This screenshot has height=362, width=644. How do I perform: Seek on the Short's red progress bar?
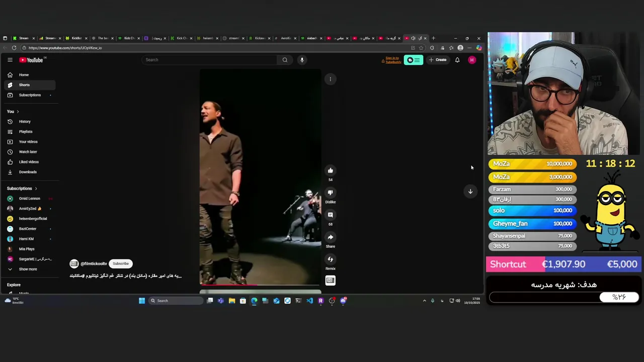[x=260, y=285]
